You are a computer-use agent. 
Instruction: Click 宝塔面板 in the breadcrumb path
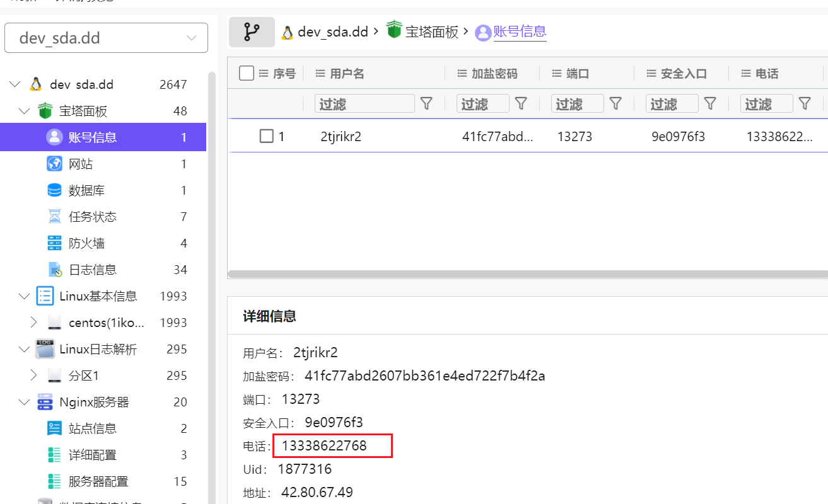click(x=431, y=32)
